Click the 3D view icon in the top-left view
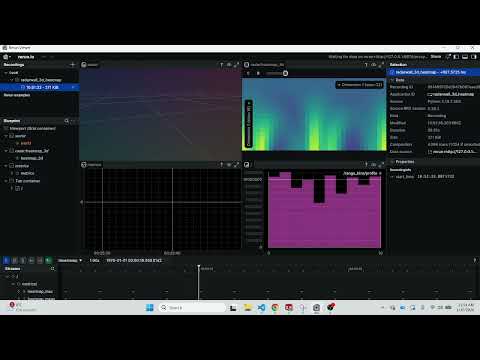 coord(84,65)
